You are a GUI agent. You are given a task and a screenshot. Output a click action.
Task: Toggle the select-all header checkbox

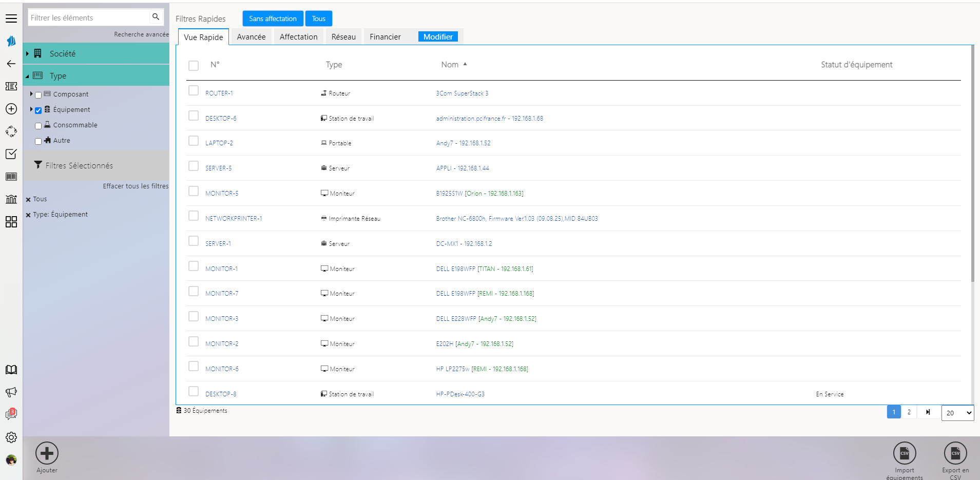tap(194, 66)
